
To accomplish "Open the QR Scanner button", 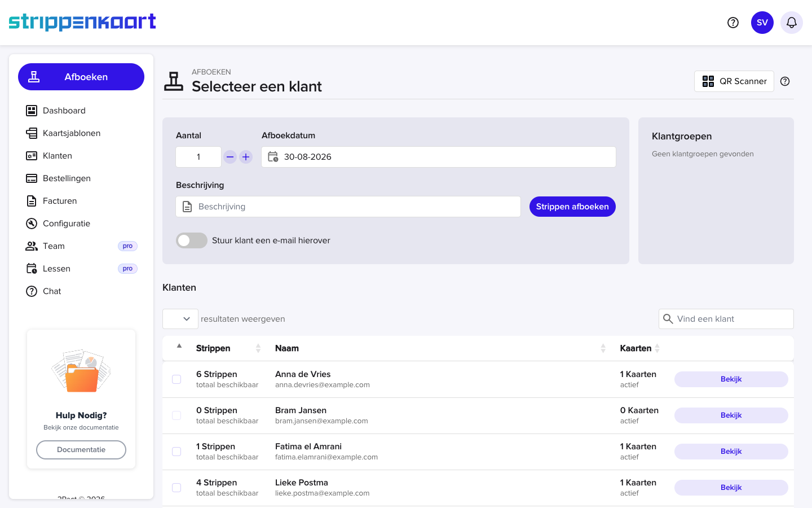I will pyautogui.click(x=734, y=81).
